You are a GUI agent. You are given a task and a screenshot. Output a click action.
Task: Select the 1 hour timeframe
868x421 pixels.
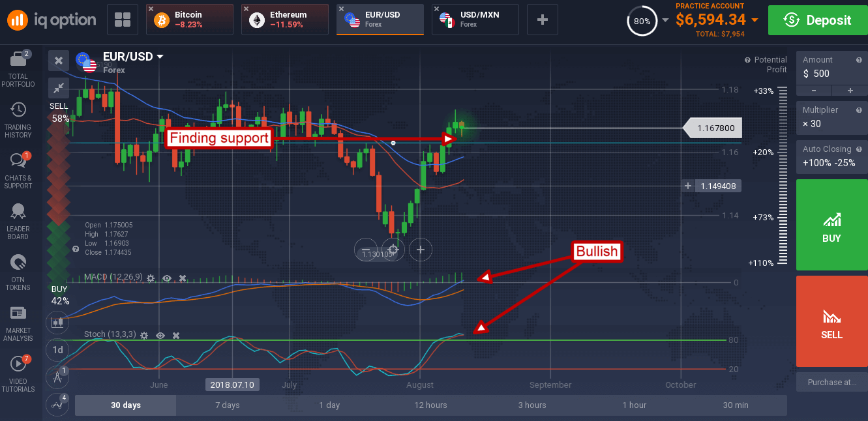tap(634, 405)
